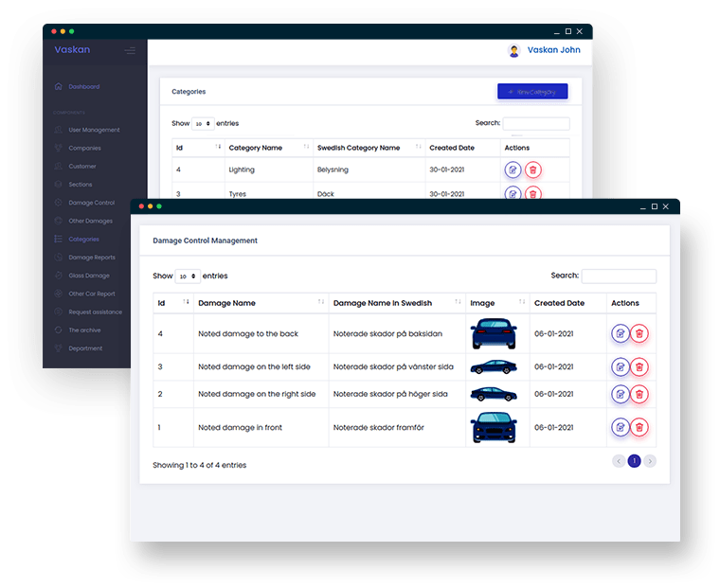Click the next page arrow in pagination
This screenshot has height=588, width=720.
point(650,461)
